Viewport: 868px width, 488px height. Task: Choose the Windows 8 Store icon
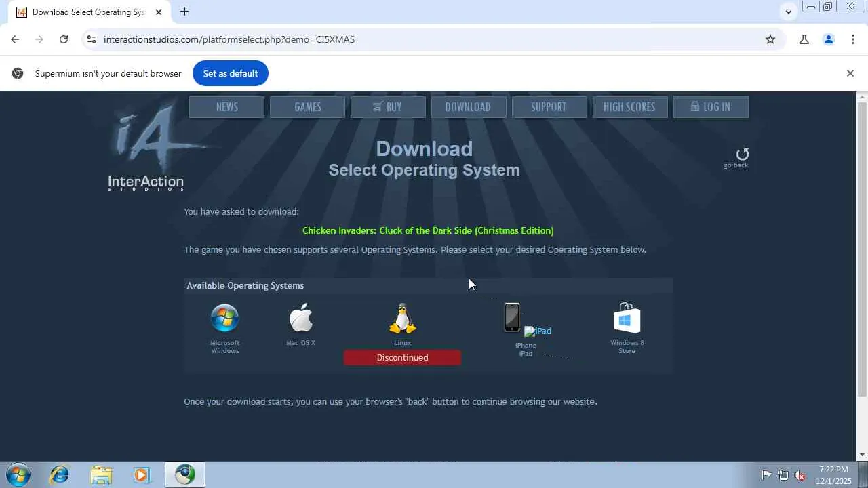(x=627, y=318)
